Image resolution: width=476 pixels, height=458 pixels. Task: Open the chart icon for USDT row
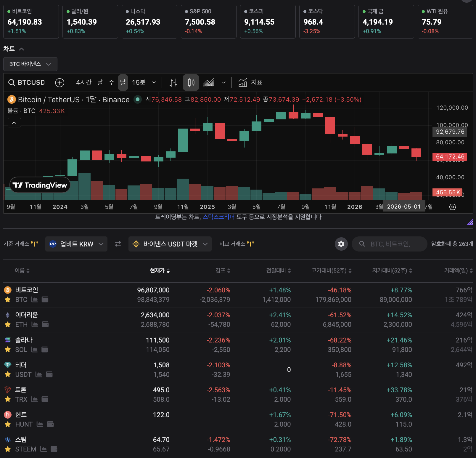(38, 374)
